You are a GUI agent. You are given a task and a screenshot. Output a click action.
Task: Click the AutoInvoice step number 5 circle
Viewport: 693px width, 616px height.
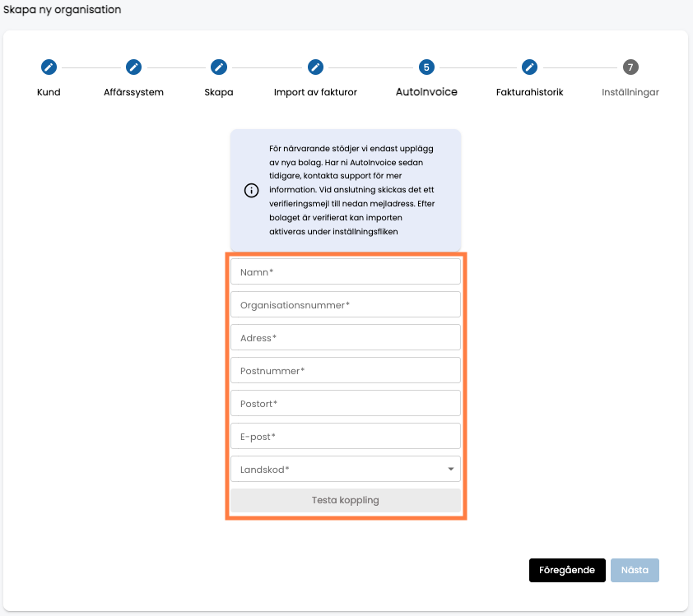click(426, 67)
